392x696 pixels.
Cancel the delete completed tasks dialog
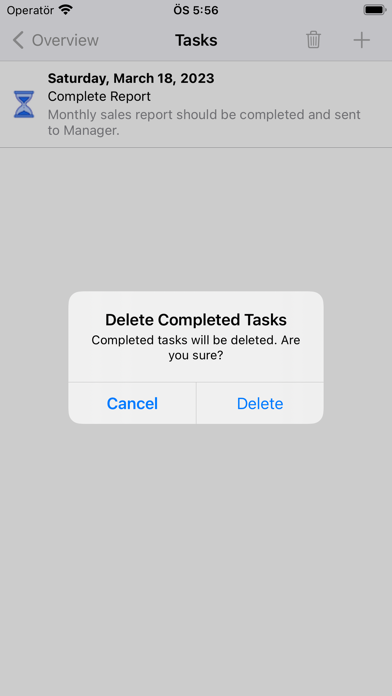click(x=132, y=403)
